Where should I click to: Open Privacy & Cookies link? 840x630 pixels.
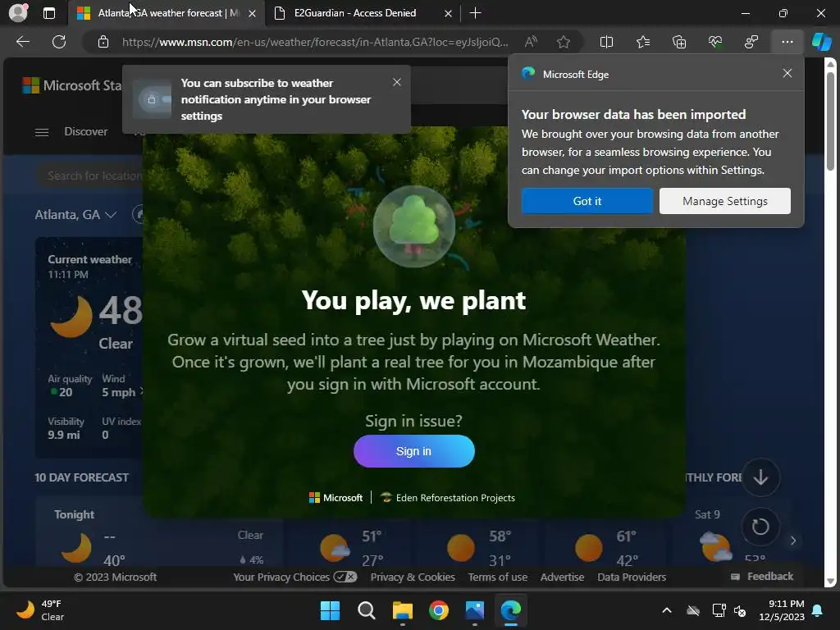(413, 577)
